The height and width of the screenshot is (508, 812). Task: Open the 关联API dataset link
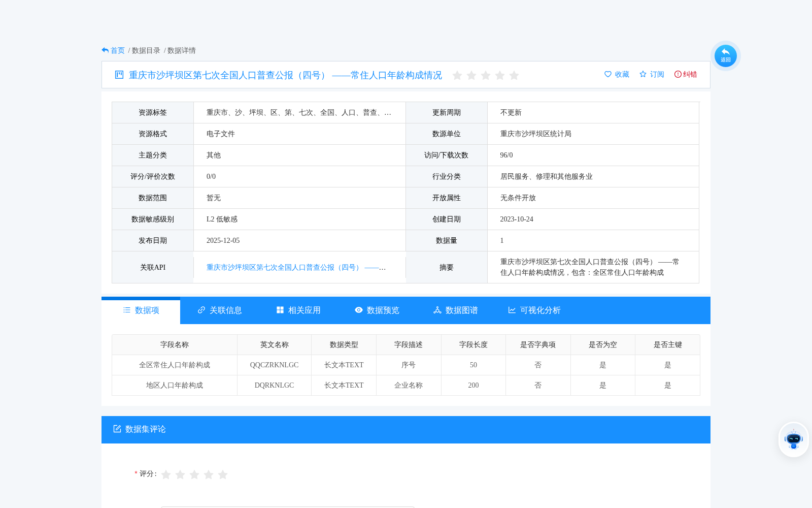coord(296,267)
